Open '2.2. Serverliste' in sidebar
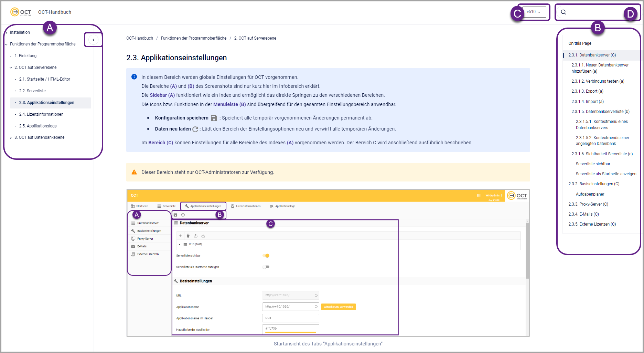The width and height of the screenshot is (644, 353). pyautogui.click(x=32, y=91)
